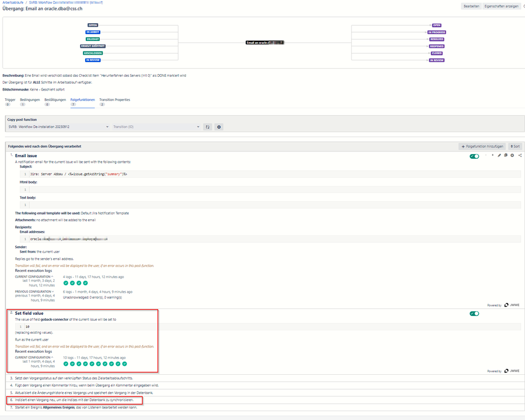This screenshot has height=420, width=525.
Task: Open first success log of Set field value
Action: click(66, 364)
